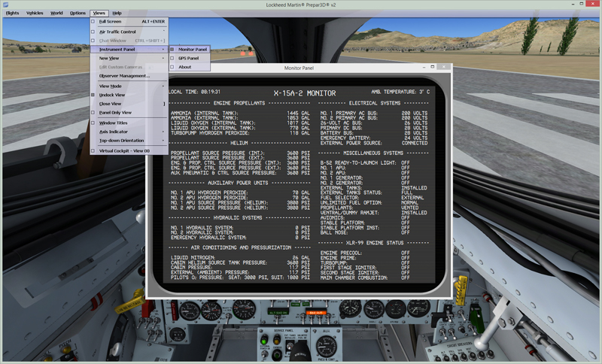Minimize the Monitor Panel window

(424, 67)
